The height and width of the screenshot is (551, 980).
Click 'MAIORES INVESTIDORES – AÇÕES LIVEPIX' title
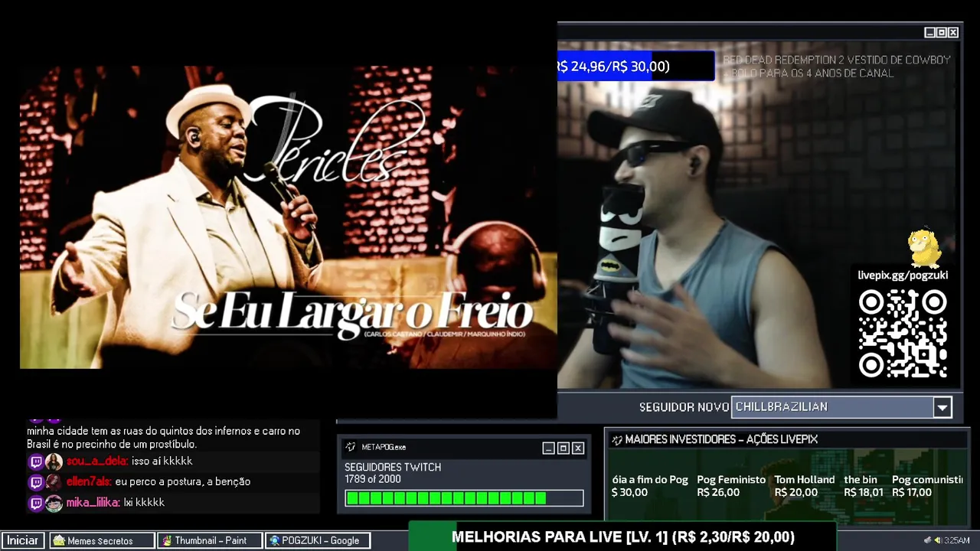tap(721, 439)
